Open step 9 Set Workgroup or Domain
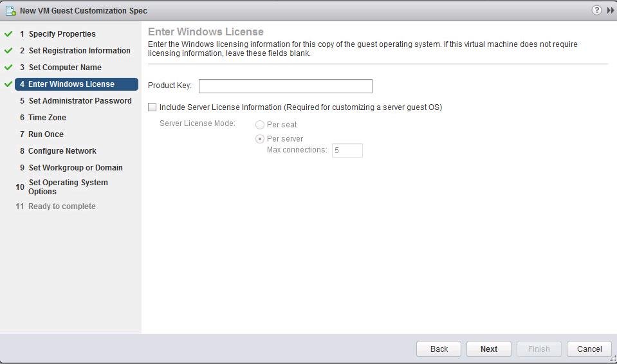Screen dimensions: 617x364 [71, 168]
